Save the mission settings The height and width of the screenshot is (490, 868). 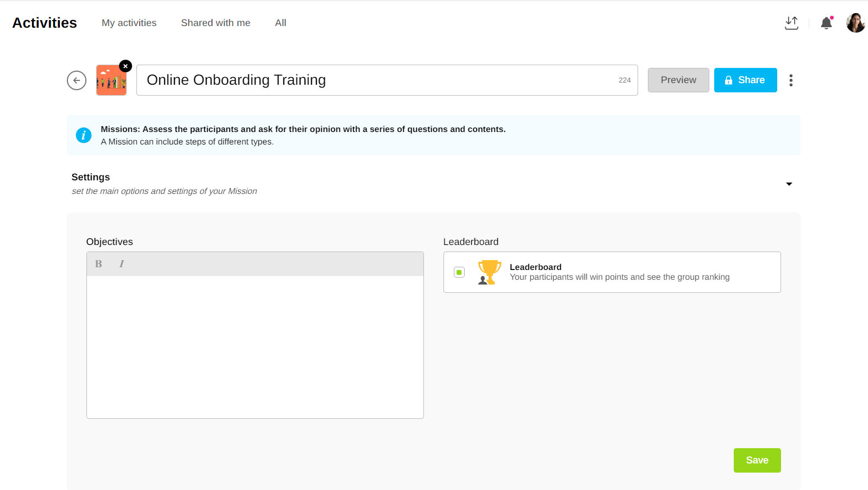point(757,460)
